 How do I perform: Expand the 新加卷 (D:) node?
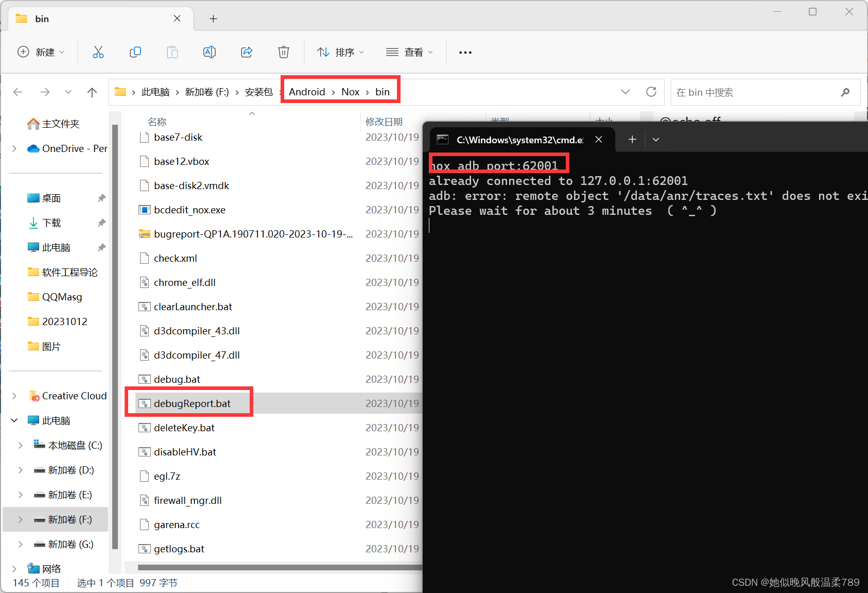coord(21,470)
